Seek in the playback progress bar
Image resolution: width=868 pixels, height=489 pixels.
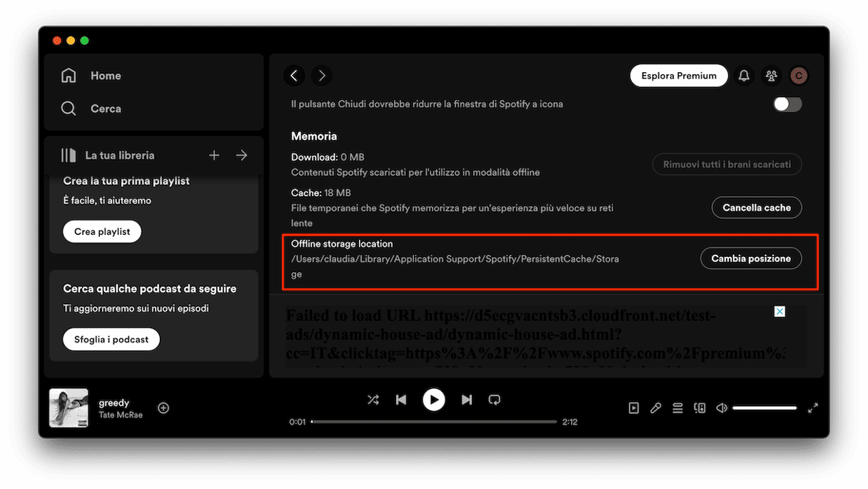coord(434,422)
